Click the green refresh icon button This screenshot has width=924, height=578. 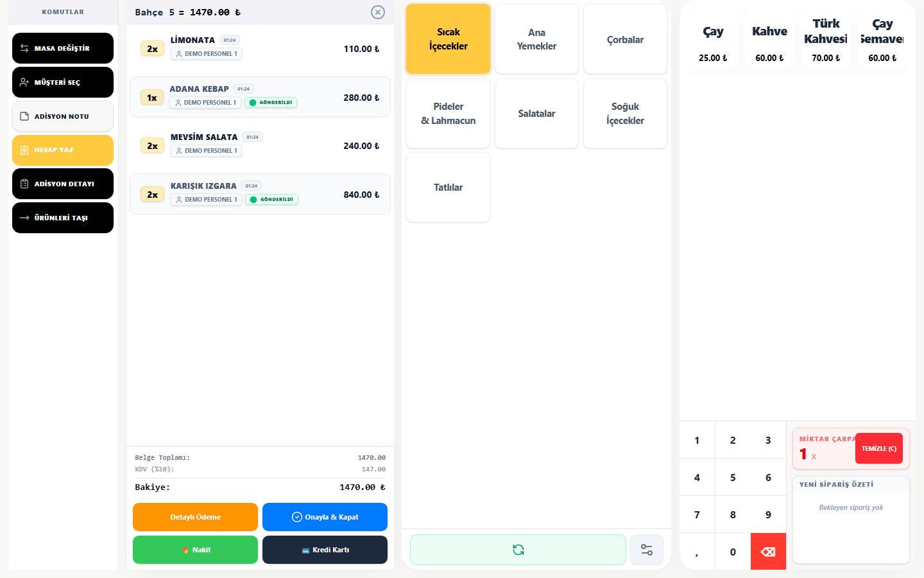tap(518, 550)
